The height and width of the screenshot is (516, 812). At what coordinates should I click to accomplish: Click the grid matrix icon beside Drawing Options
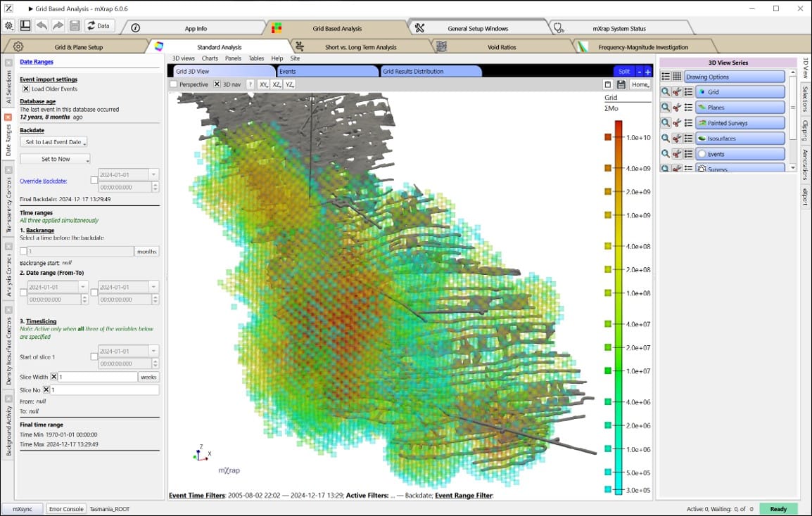(x=676, y=75)
